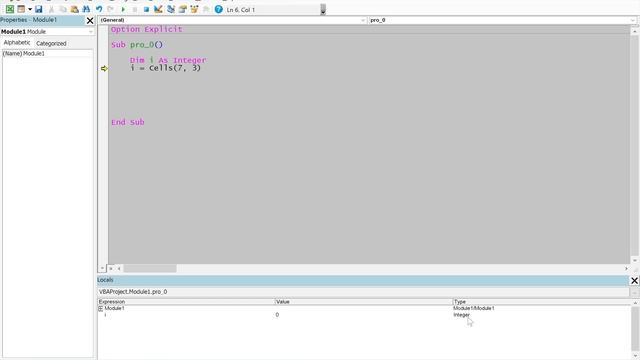The height and width of the screenshot is (360, 640).
Task: Open the Insert object dropdown arrow
Action: point(30,9)
